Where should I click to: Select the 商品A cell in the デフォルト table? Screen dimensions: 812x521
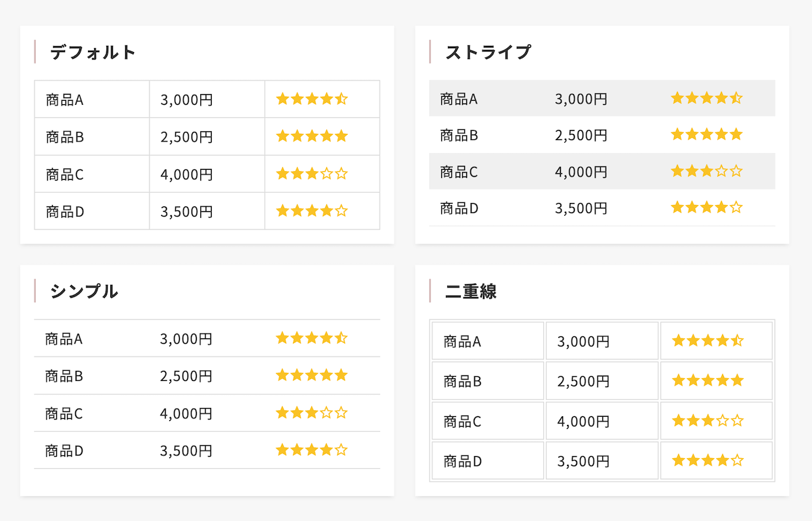click(x=65, y=100)
